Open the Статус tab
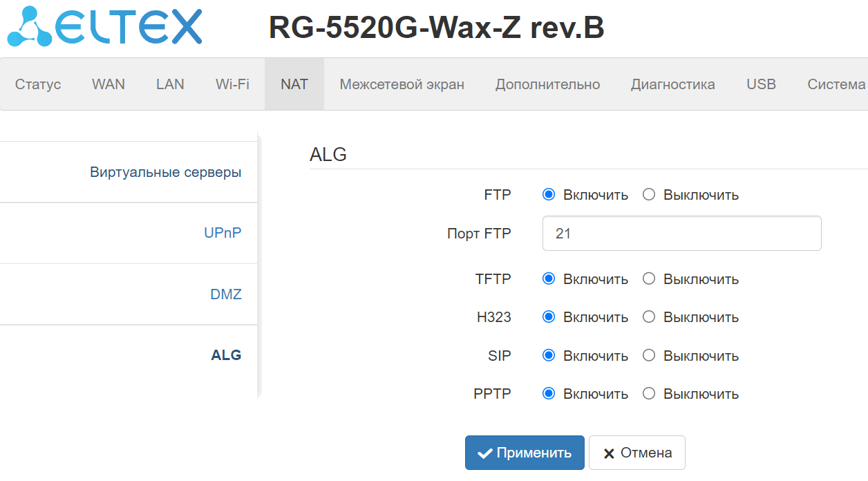 coord(38,84)
